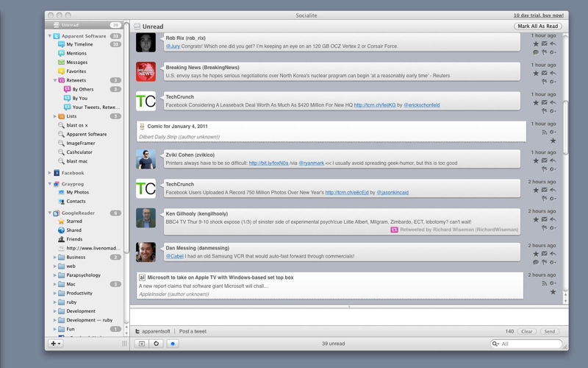Open the @ryanmark mention link
This screenshot has height=368, width=588.
311,163
